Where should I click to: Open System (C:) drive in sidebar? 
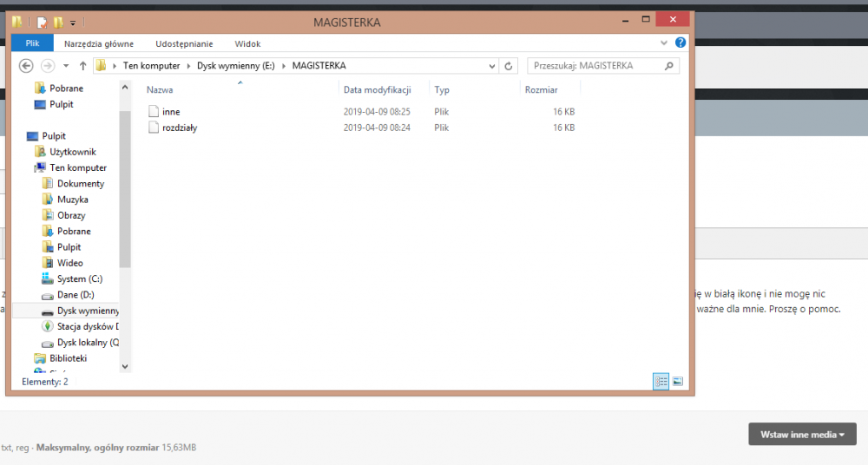pos(79,279)
